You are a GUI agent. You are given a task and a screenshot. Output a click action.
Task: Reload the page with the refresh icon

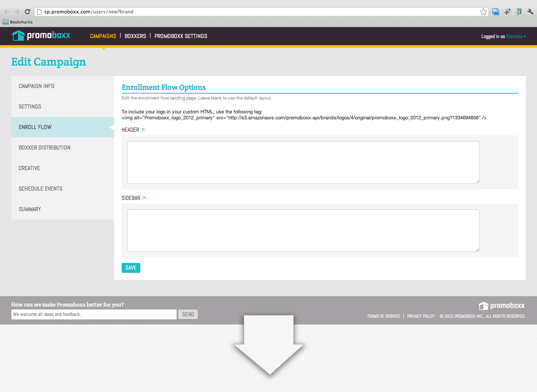click(x=27, y=12)
